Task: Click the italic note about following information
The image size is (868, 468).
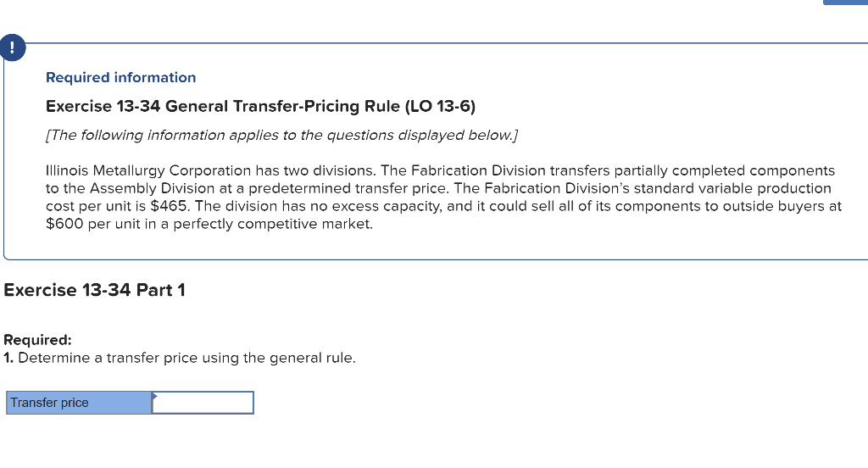Action: (x=281, y=135)
